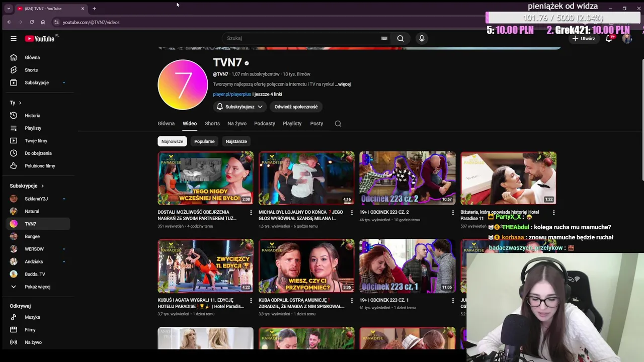644x362 pixels.
Task: Open options menu for DOSTALI MOŻLIWOŚĆ video
Action: [251, 213]
